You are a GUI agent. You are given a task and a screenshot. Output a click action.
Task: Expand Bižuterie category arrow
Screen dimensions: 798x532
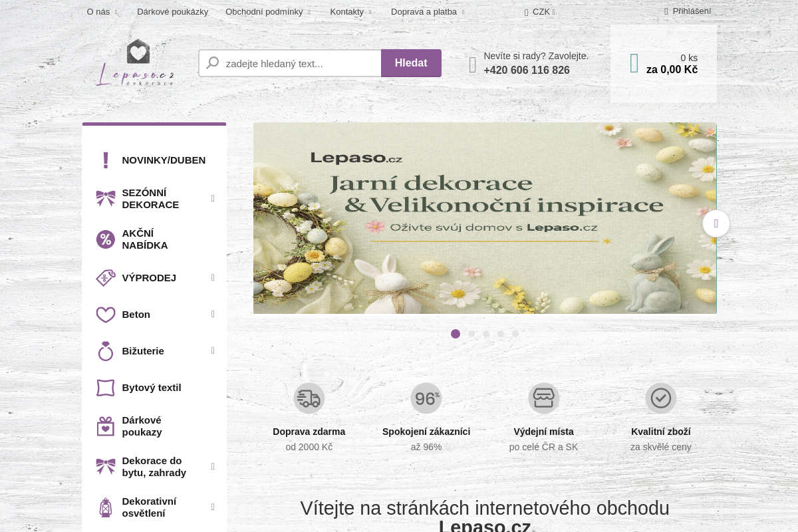213,350
